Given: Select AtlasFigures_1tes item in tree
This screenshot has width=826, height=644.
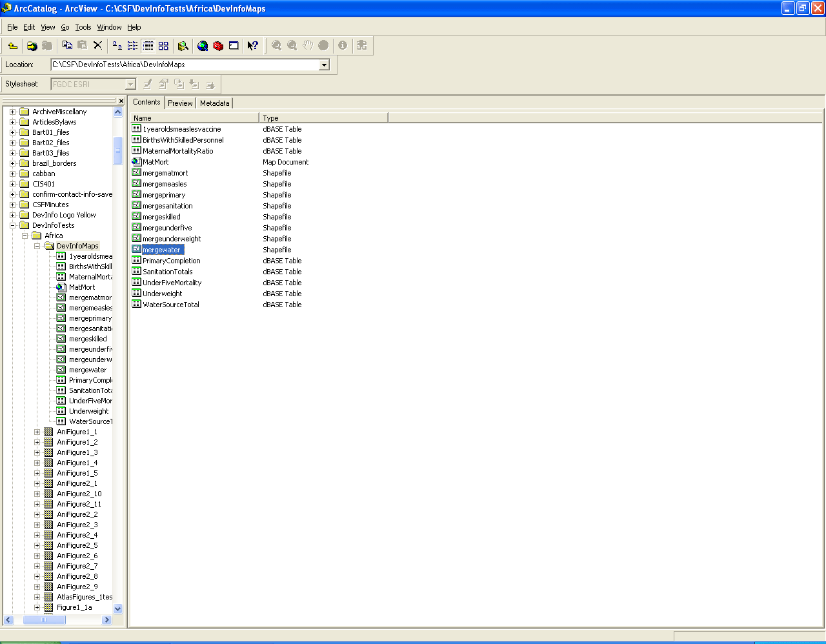Looking at the screenshot, I should (x=85, y=597).
